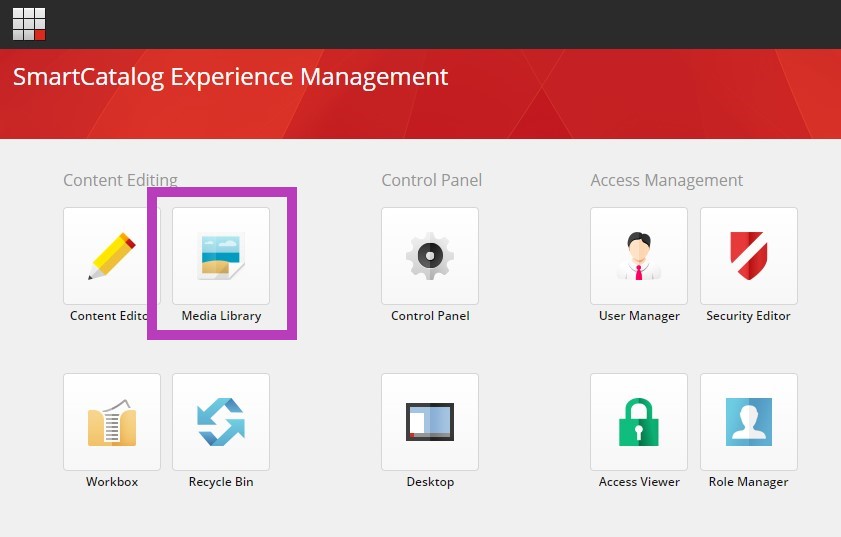Screen dimensions: 841x537
Task: Launch the Desktop monitor tile
Action: 430,422
